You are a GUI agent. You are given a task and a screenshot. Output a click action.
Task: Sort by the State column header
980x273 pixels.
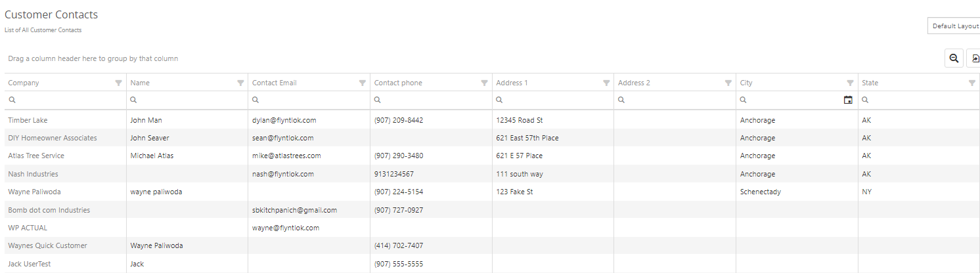tap(870, 83)
